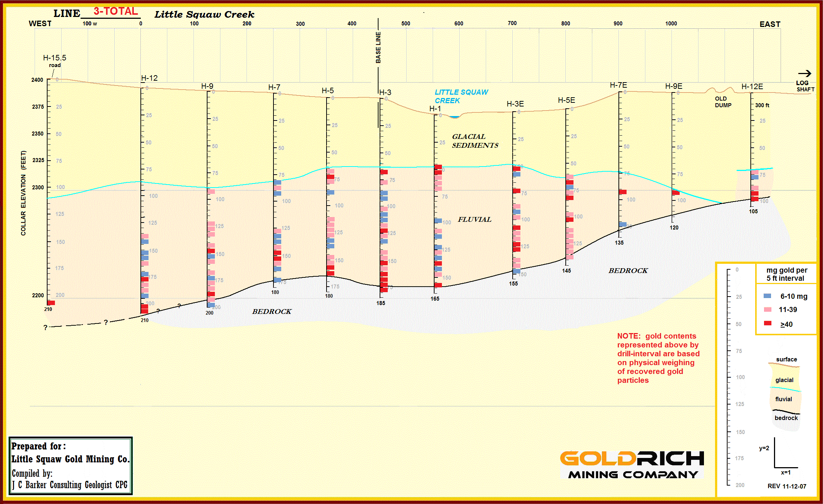Click the legend glacial label

coord(784,380)
